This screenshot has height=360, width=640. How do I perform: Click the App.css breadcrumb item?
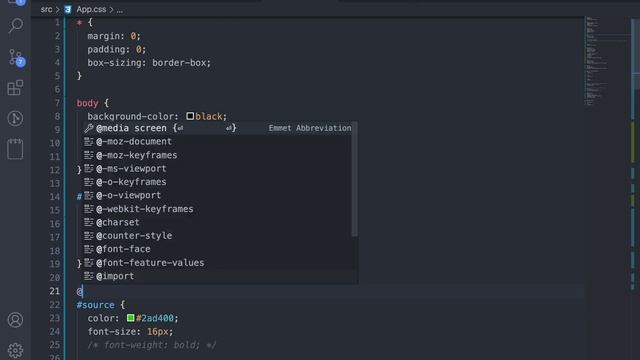pos(91,9)
